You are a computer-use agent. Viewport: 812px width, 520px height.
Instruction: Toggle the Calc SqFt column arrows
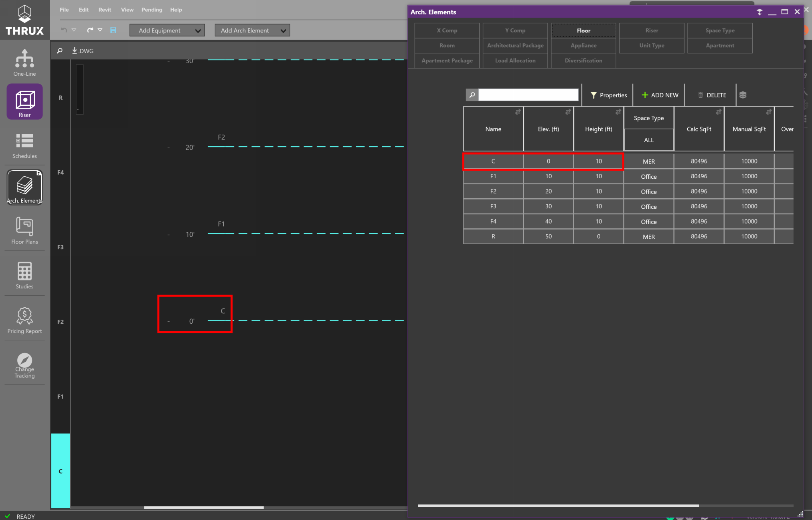(718, 112)
